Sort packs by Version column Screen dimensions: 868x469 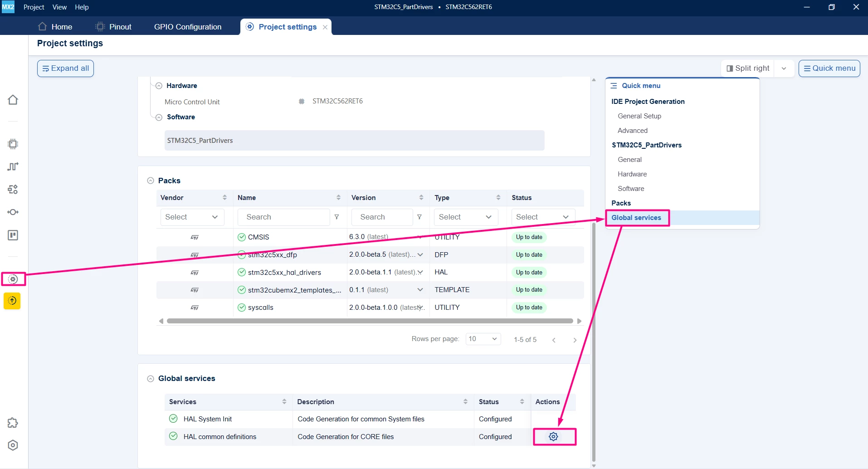[x=421, y=197]
